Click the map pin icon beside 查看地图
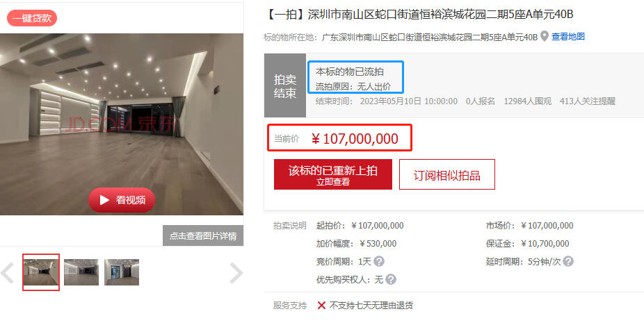The width and height of the screenshot is (644, 323). pos(544,37)
